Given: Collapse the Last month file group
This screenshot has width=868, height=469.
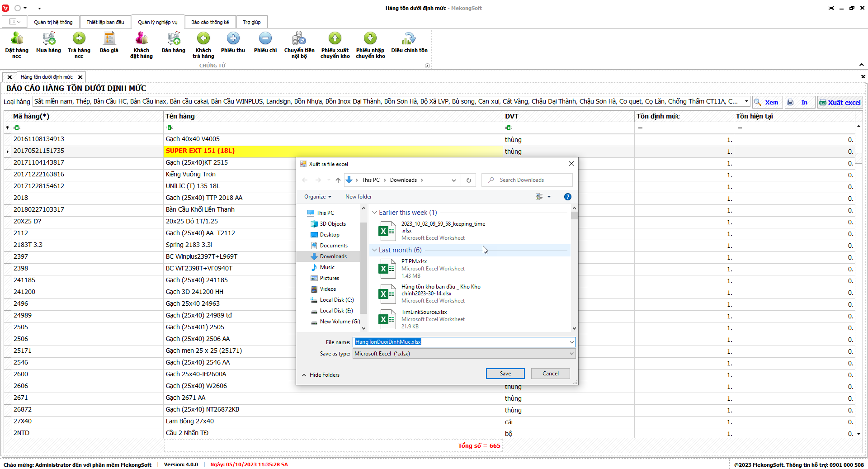Looking at the screenshot, I should click(374, 250).
